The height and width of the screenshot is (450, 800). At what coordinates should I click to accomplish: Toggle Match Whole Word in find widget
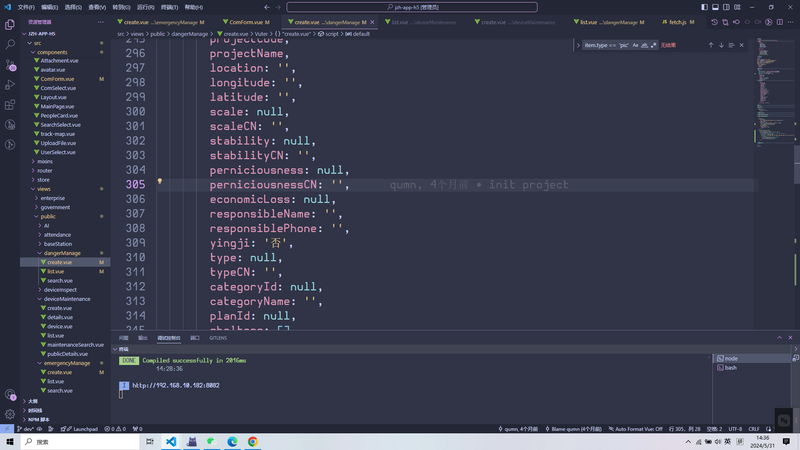pos(644,45)
